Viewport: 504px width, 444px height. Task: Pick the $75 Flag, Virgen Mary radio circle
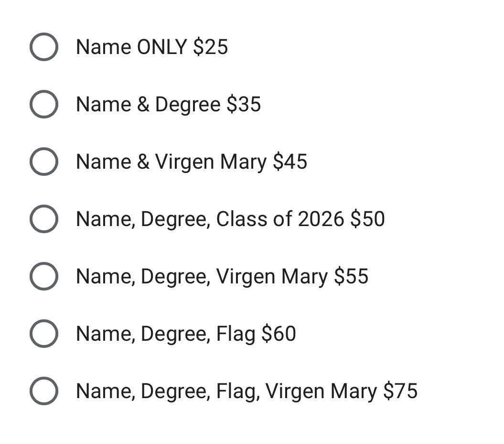point(44,391)
